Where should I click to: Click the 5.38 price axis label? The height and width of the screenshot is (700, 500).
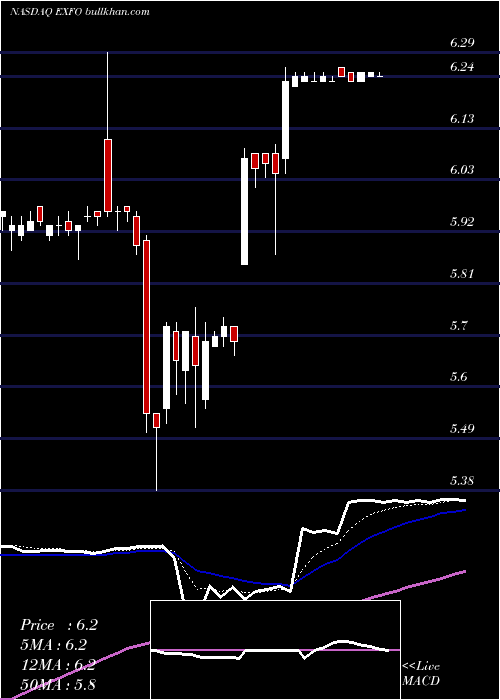coord(462,480)
